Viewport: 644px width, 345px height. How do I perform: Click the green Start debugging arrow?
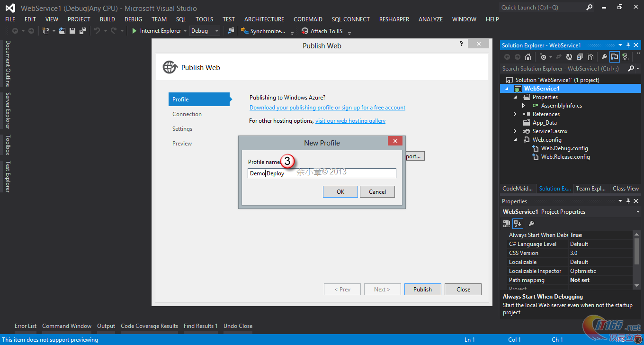pos(134,31)
